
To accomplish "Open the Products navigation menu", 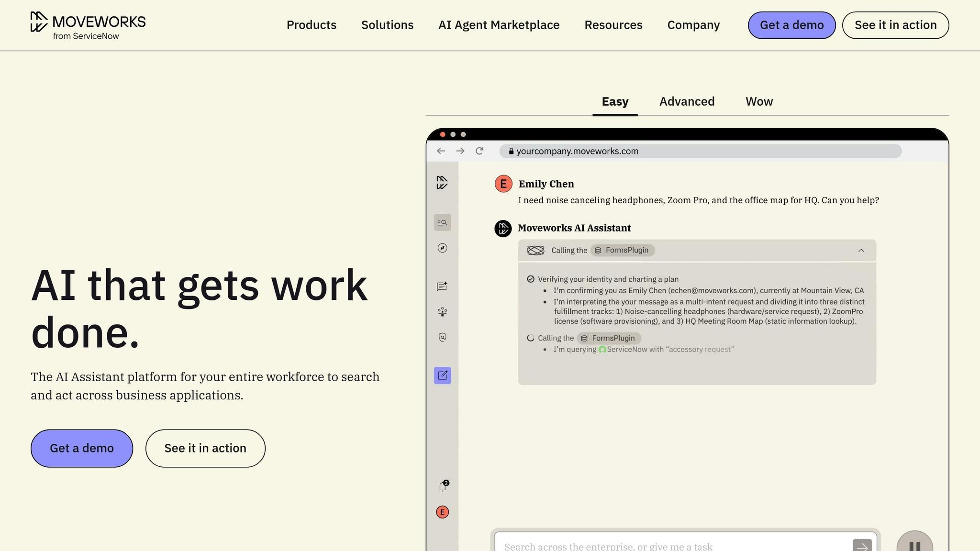I will point(311,25).
